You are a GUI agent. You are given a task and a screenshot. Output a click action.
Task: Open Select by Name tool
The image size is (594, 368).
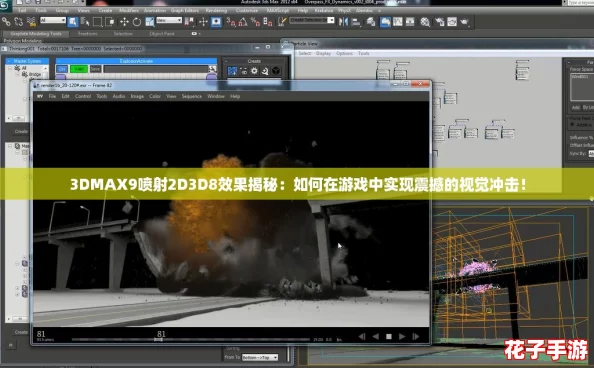click(x=85, y=22)
